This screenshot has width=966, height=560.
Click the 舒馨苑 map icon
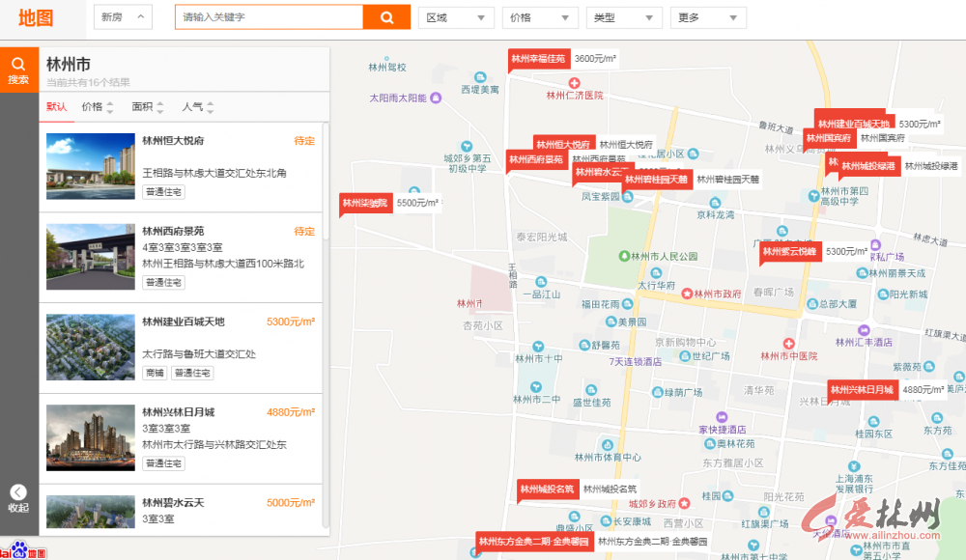pyautogui.click(x=584, y=345)
